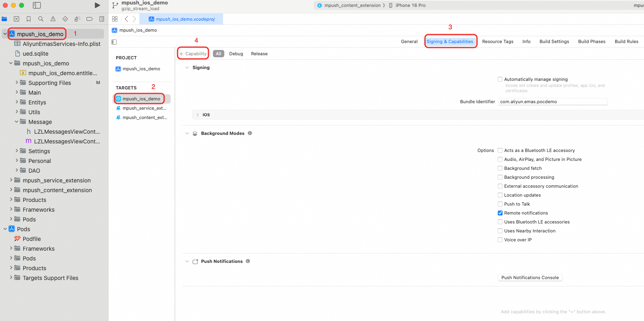644x321 pixels.
Task: Select the Podfile in navigator
Action: pos(32,239)
